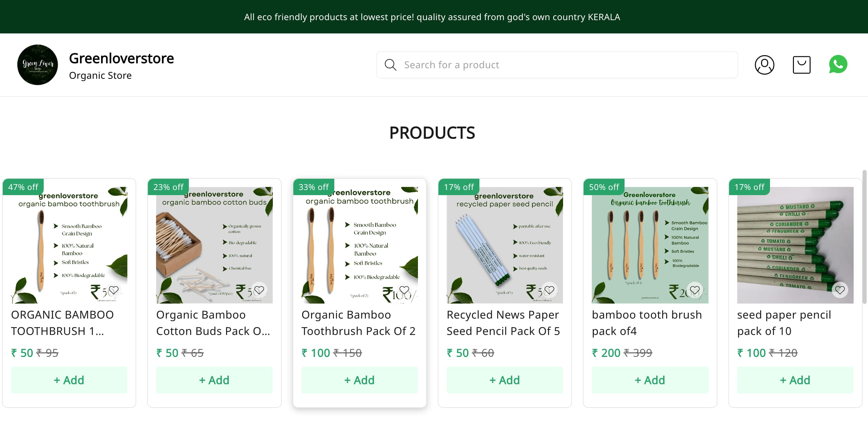This screenshot has width=868, height=425.
Task: Click the Green Lover store logo
Action: tap(38, 65)
